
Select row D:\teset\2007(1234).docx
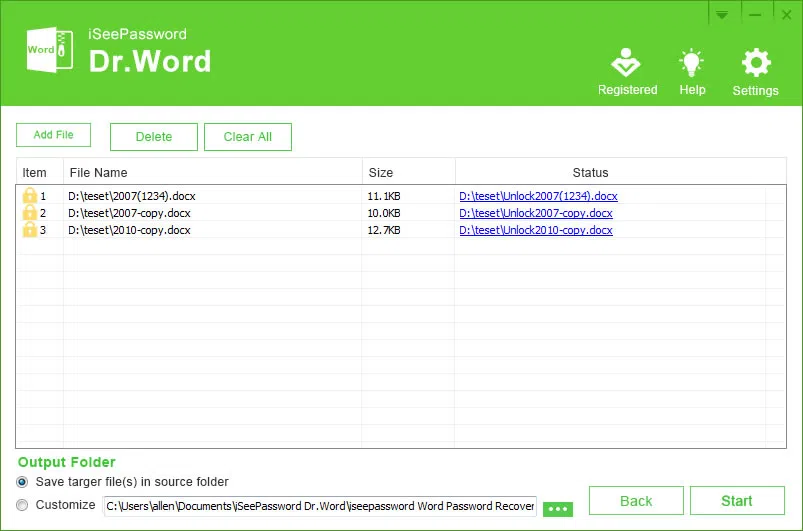tap(401, 196)
